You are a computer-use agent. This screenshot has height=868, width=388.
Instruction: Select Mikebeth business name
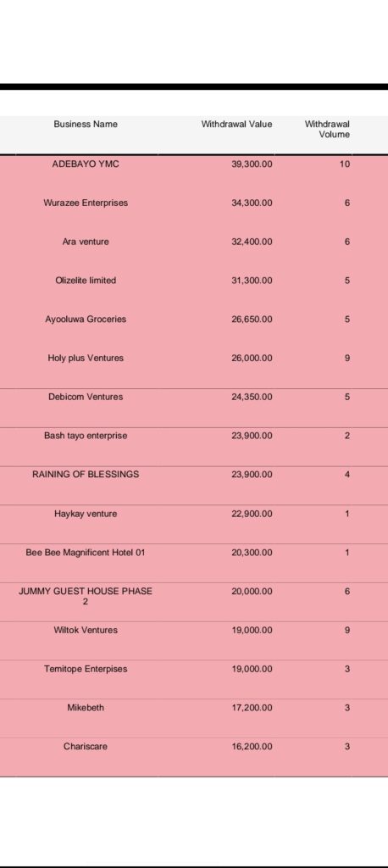point(86,708)
